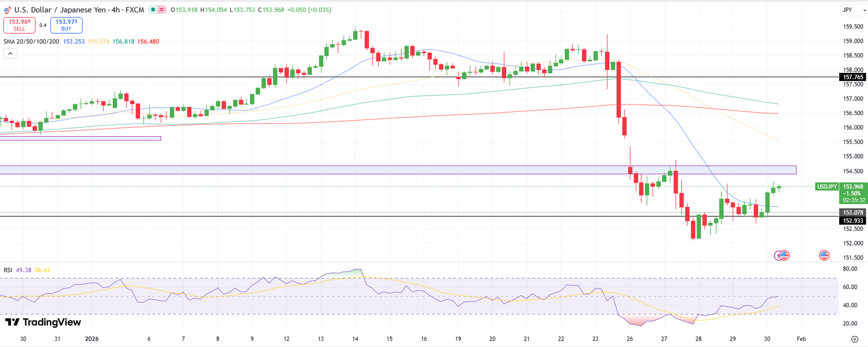Screen dimensions: 868x347
Task: Click the 157.765 horizontal line price label
Action: click(853, 77)
